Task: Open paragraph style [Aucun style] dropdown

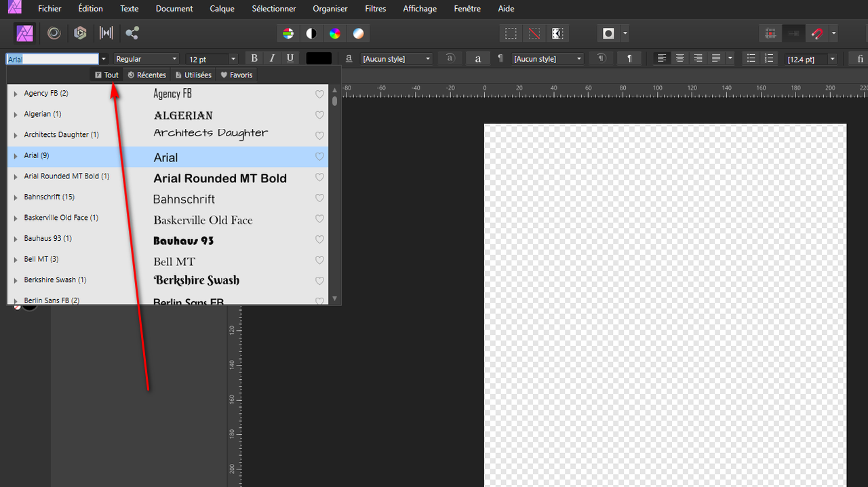Action: [547, 59]
